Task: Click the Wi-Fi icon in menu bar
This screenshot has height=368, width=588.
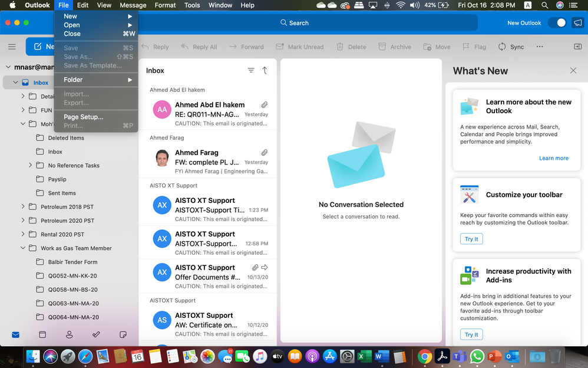Action: pos(401,5)
